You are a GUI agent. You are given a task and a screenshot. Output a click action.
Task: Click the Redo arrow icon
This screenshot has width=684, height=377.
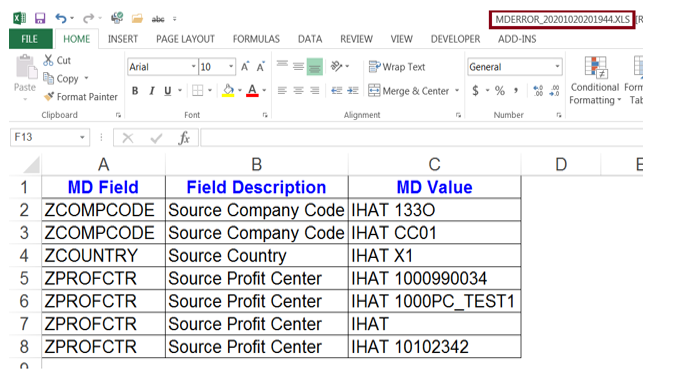[x=88, y=18]
